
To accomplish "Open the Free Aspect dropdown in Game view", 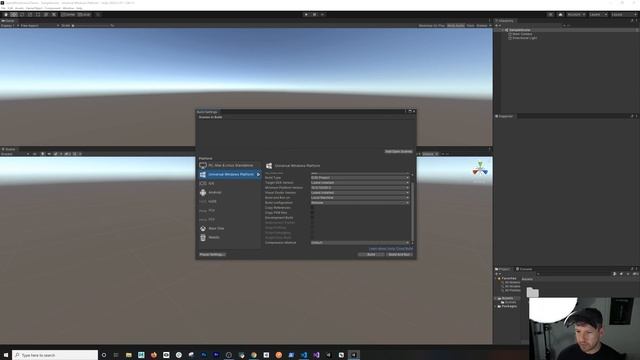I will pyautogui.click(x=39, y=26).
